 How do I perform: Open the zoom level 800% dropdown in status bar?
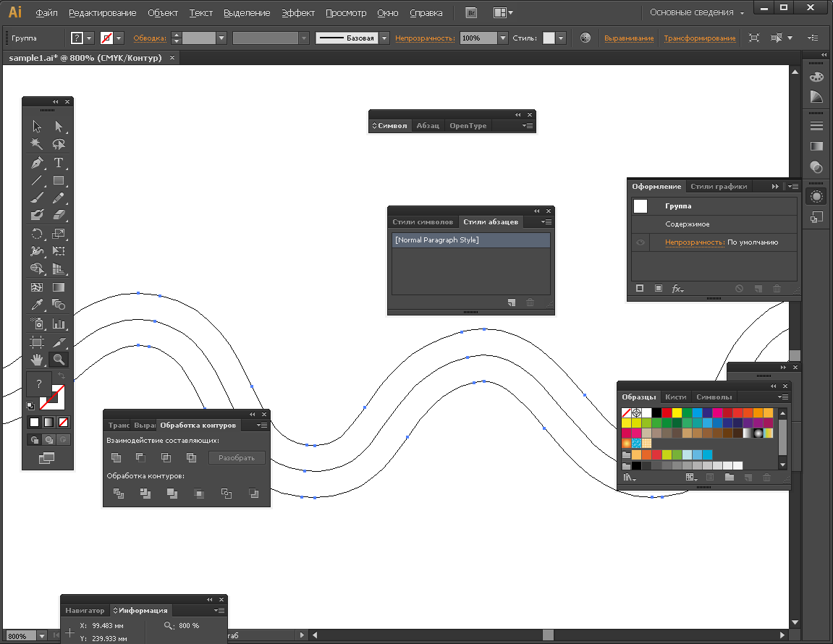42,635
